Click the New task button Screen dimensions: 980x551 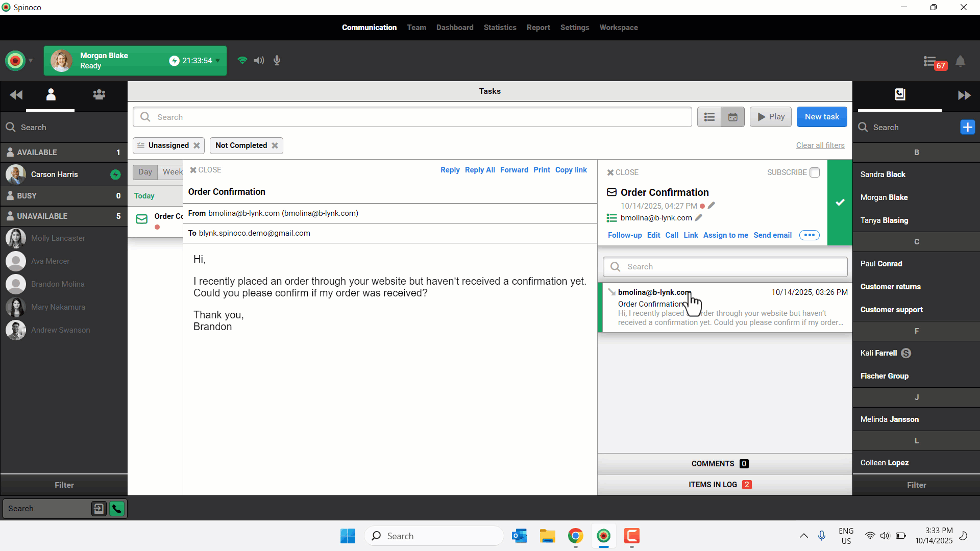tap(821, 117)
